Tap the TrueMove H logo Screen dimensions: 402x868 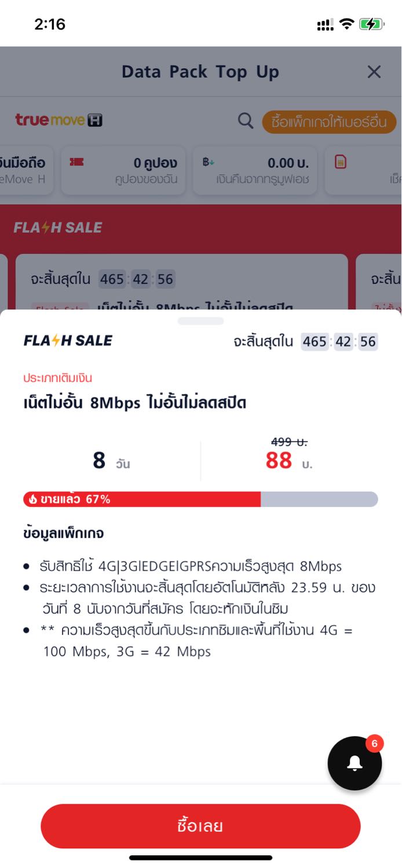(59, 120)
